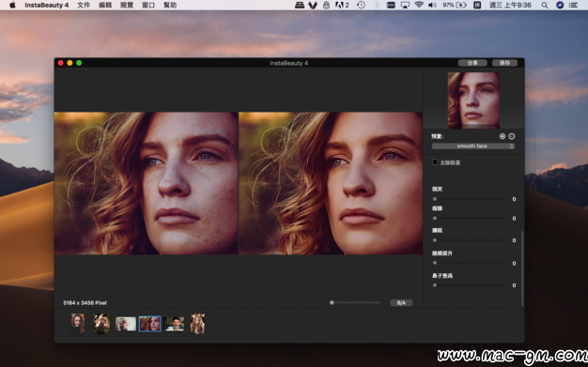This screenshot has height=367, width=588.
Task: Click the 0 value beside the 鼻子墊高 slider
Action: coord(514,285)
